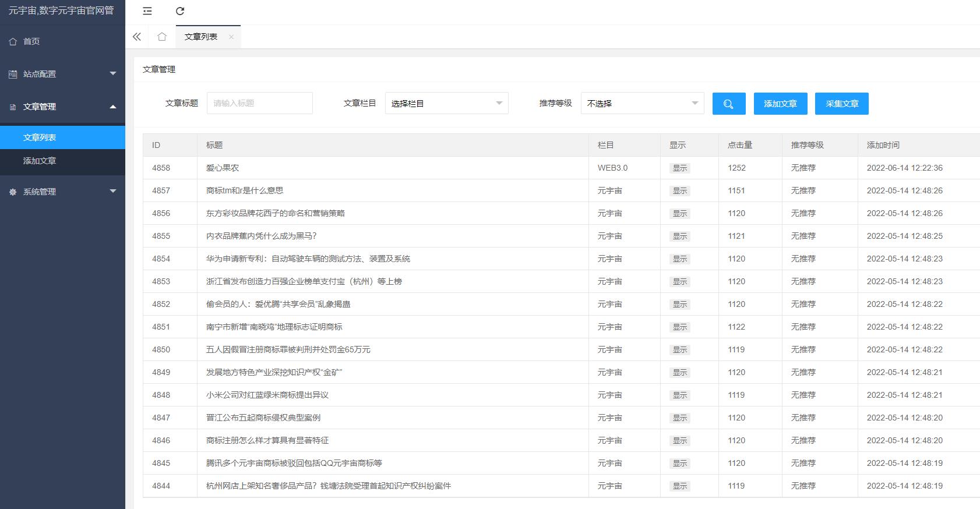Click the refresh icon in top bar
The image size is (980, 509).
click(x=180, y=11)
